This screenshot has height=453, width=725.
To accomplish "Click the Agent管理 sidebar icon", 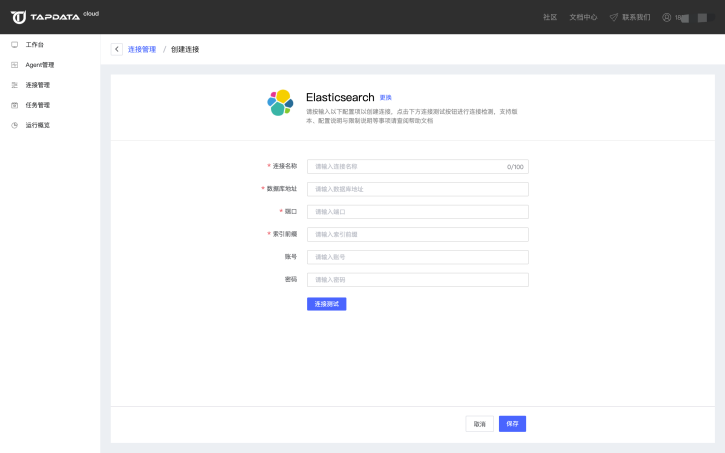I will coord(15,65).
